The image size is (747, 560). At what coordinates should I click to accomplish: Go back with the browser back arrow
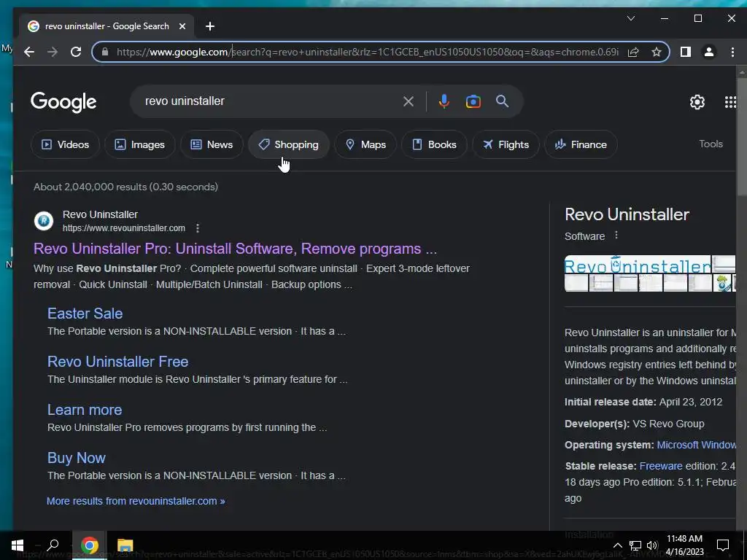(29, 52)
